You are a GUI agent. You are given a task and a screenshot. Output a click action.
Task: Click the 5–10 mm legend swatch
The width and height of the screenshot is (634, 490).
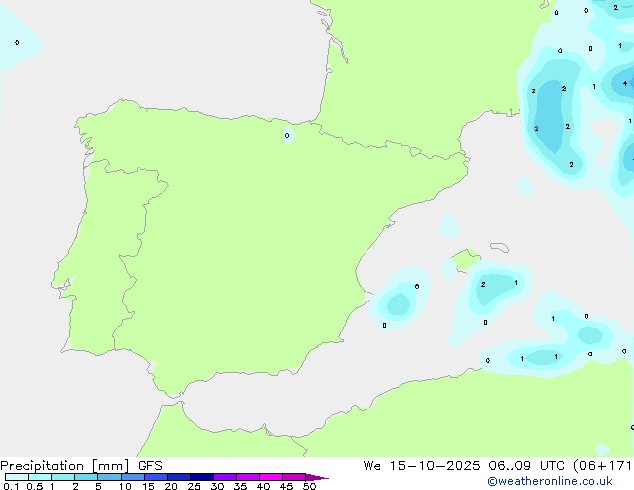(110, 477)
